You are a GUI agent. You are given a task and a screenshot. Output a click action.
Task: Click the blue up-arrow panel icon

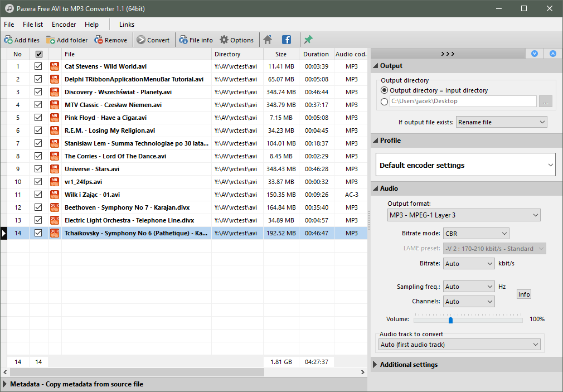(553, 54)
